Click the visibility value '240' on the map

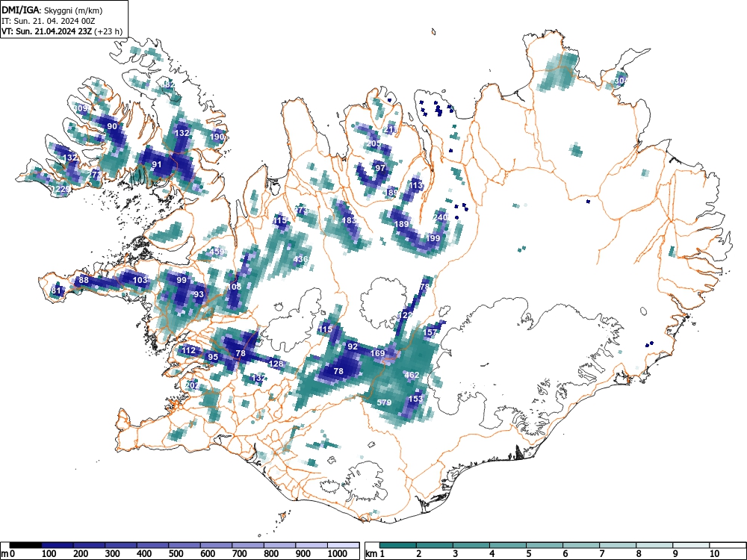[x=440, y=217]
